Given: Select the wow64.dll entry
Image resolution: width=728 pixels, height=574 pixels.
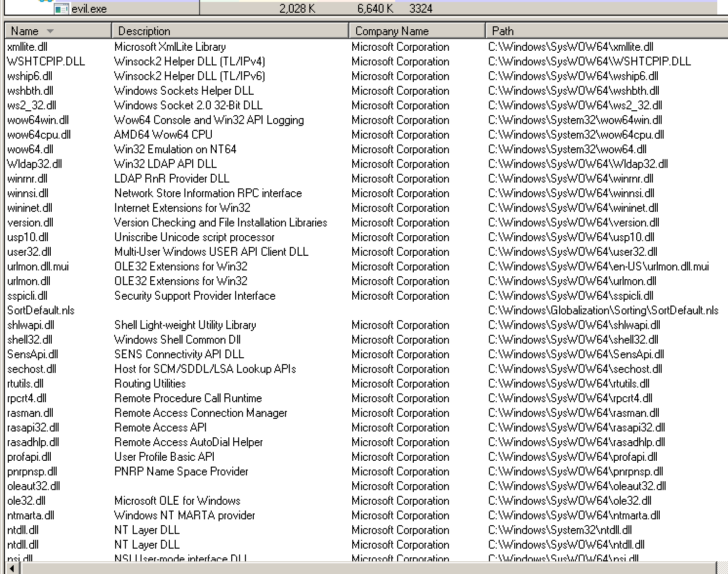Looking at the screenshot, I should [30, 149].
